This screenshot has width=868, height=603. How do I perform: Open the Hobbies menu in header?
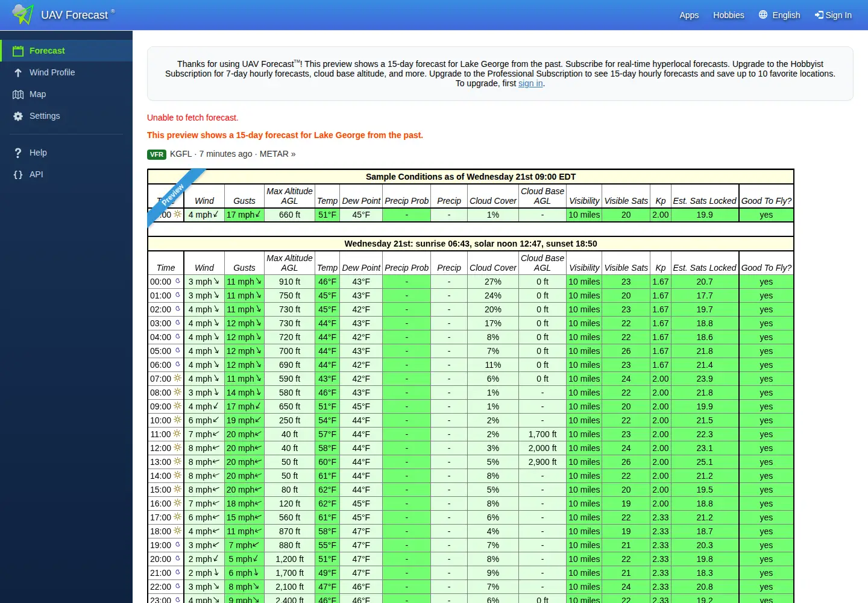pyautogui.click(x=729, y=15)
